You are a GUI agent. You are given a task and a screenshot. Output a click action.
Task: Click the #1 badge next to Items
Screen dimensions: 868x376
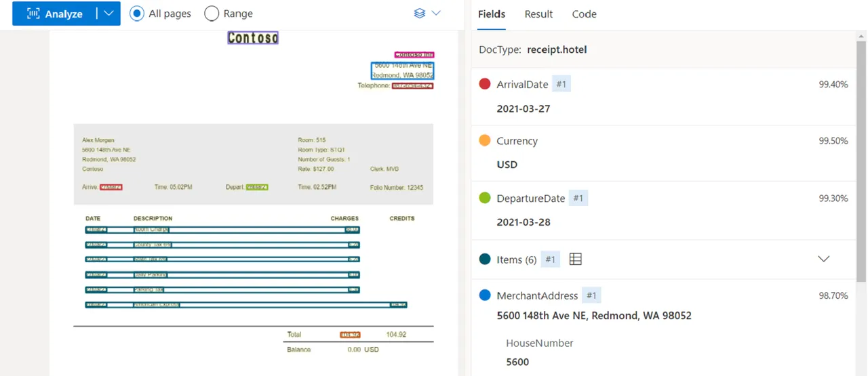(551, 259)
